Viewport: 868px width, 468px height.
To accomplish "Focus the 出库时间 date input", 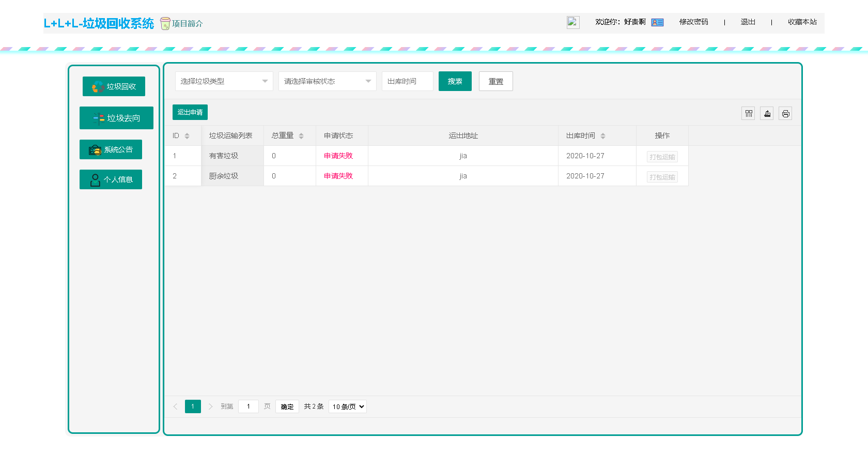I will pyautogui.click(x=408, y=81).
